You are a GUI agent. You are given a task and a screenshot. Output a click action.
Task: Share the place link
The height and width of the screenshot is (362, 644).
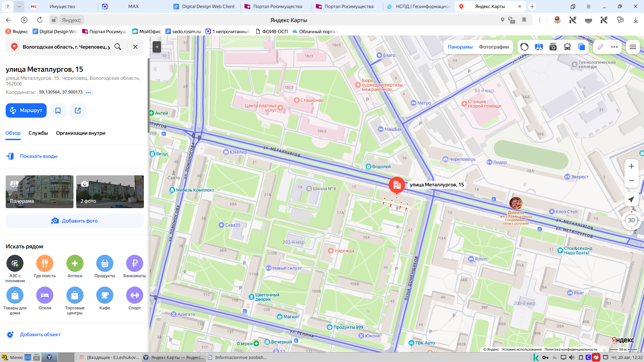click(78, 110)
